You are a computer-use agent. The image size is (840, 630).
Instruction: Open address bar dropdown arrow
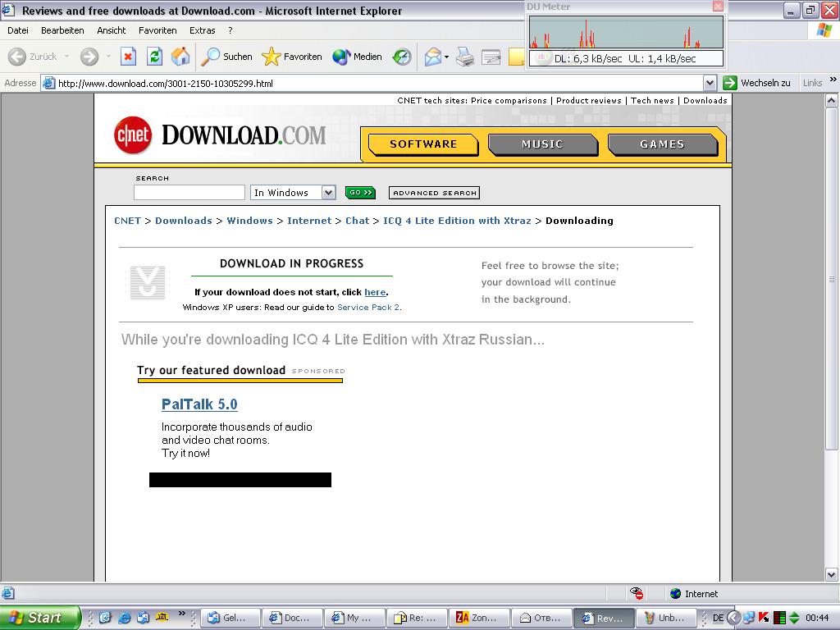pos(710,83)
